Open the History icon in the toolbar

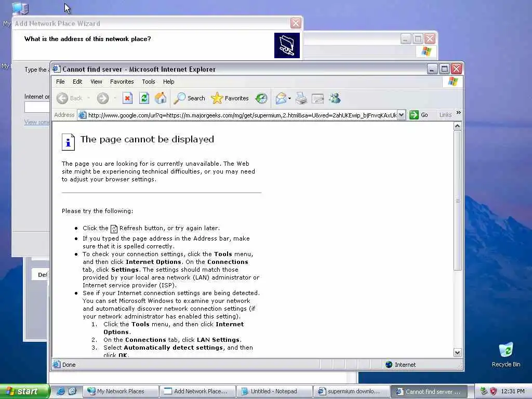pos(261,98)
